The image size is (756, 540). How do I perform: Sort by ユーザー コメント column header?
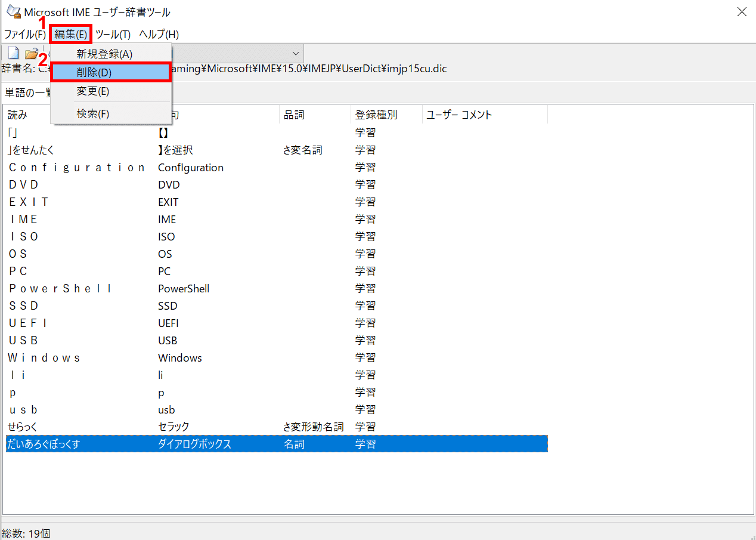point(485,115)
